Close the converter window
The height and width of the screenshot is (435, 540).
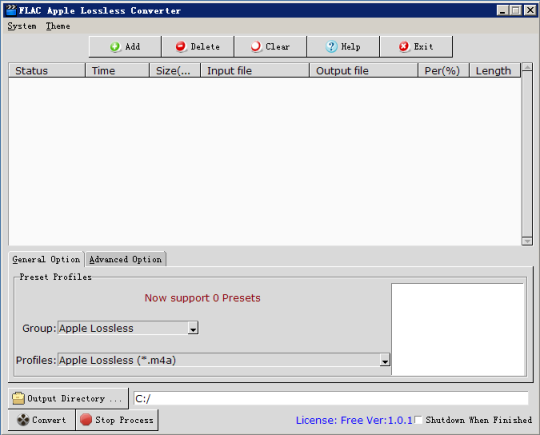point(530,10)
